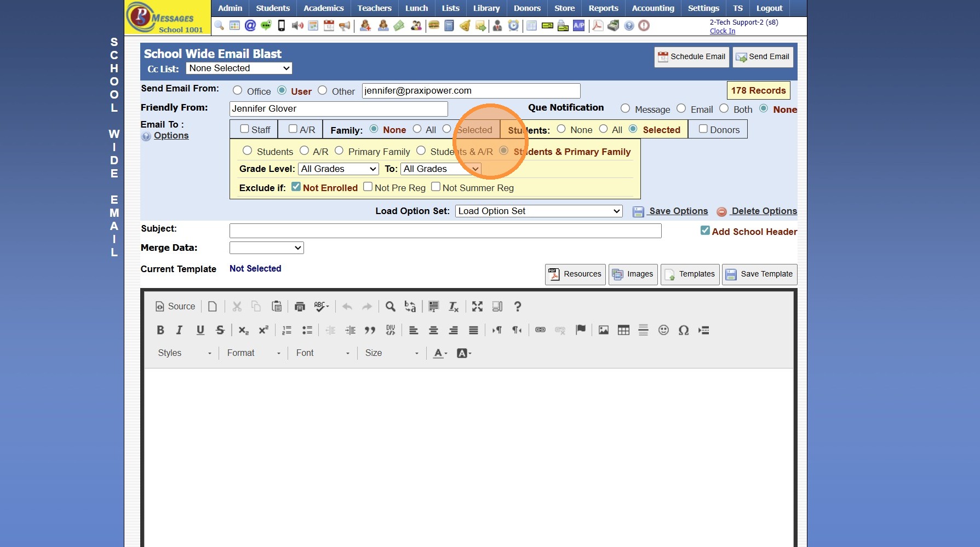Open the Grade Level To dropdown
This screenshot has height=547, width=980.
(441, 169)
